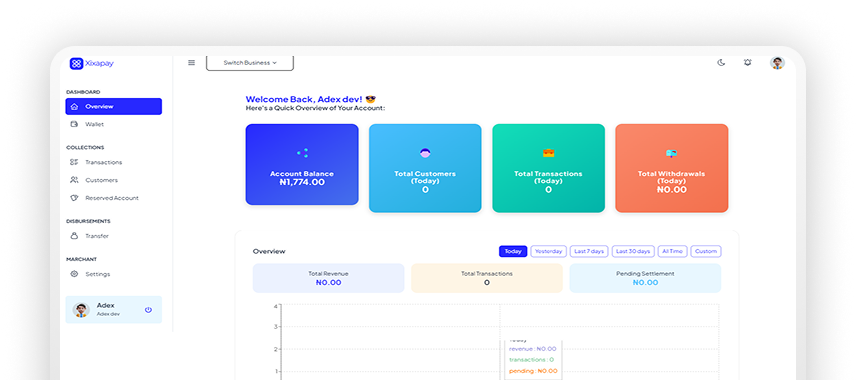Select the All Time filter
The image size is (856, 380).
672,251
